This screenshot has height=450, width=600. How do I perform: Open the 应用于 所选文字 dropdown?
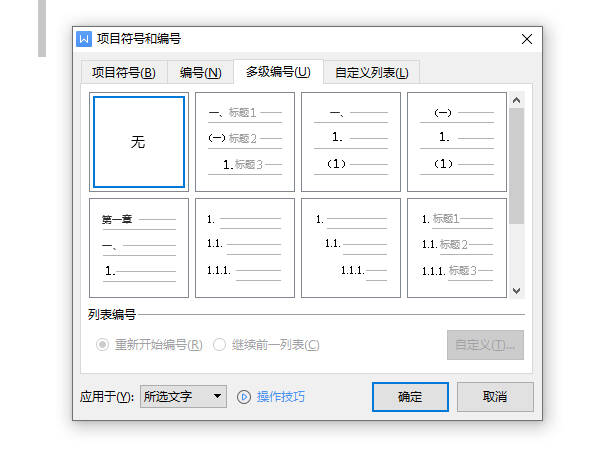point(183,396)
